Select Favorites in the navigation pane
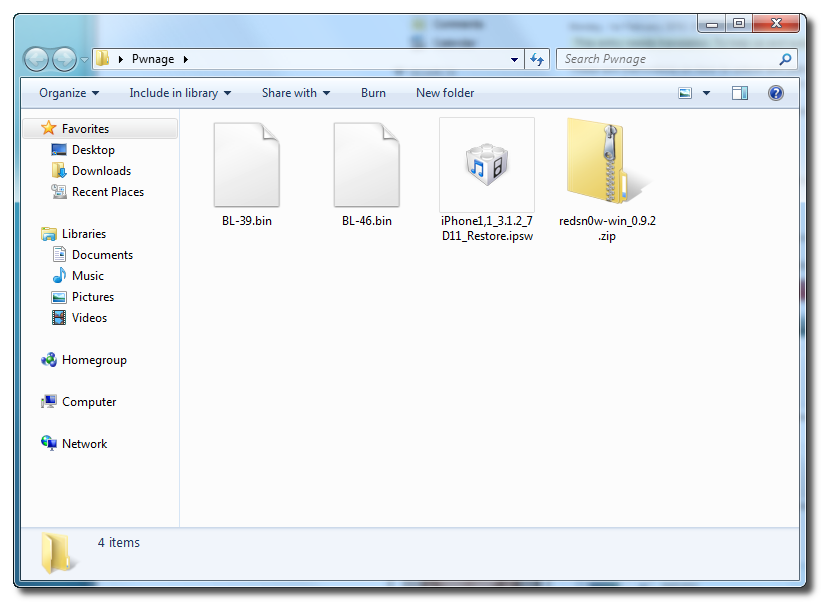 (101, 129)
